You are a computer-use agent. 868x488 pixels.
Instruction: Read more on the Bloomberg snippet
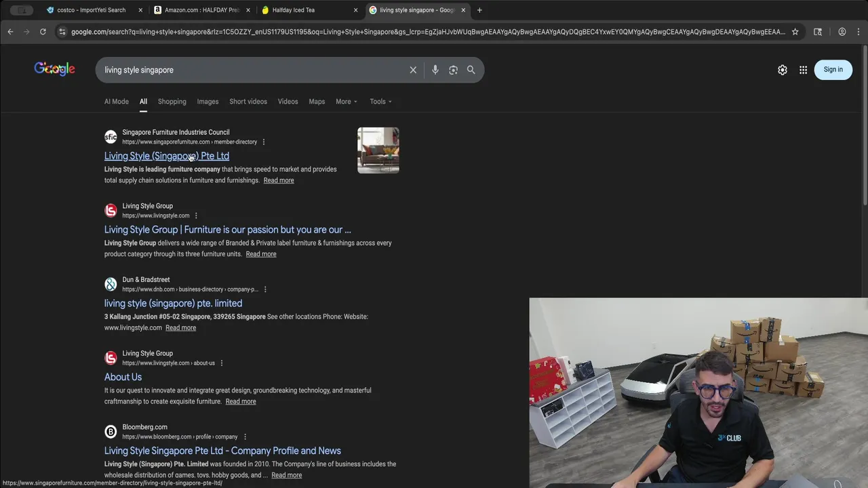[x=287, y=475]
